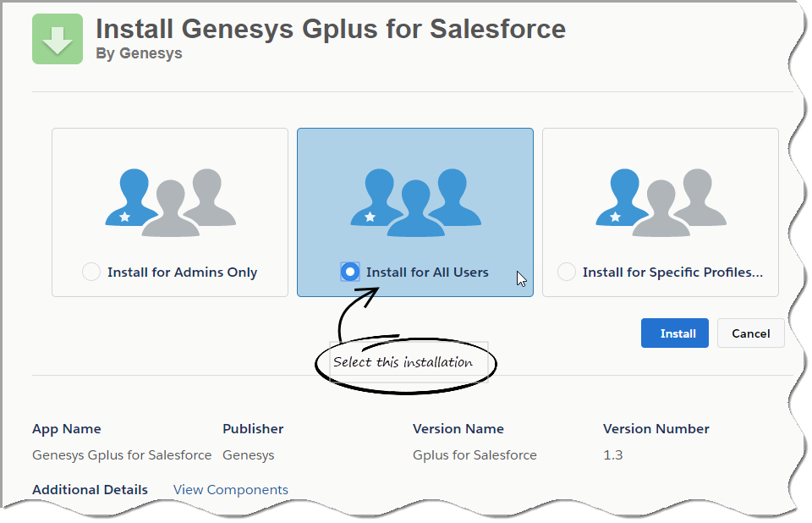The image size is (812, 523).
Task: Click the green download package icon
Action: point(58,39)
